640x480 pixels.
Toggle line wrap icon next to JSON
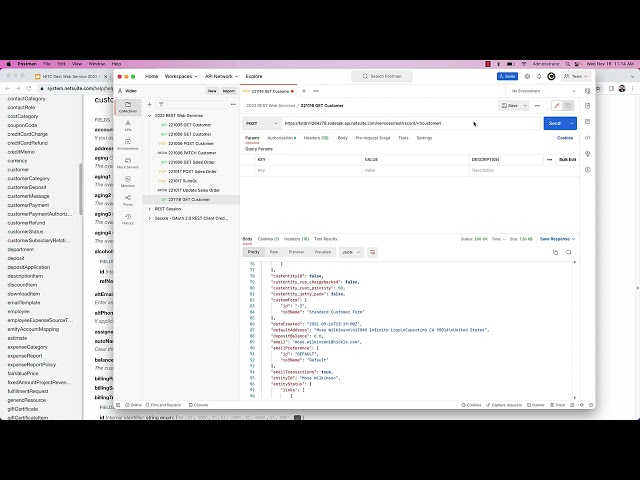372,252
